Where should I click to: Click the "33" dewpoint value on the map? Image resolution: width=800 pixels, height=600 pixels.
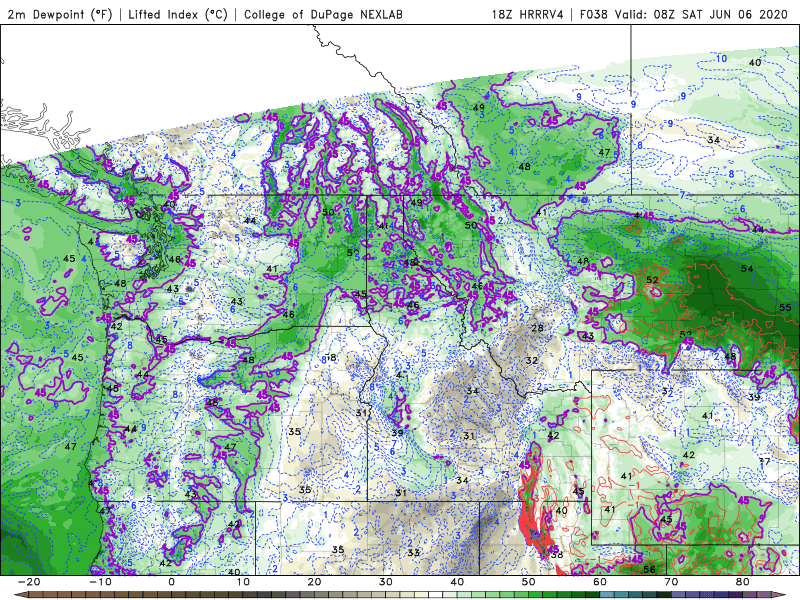pos(414,553)
